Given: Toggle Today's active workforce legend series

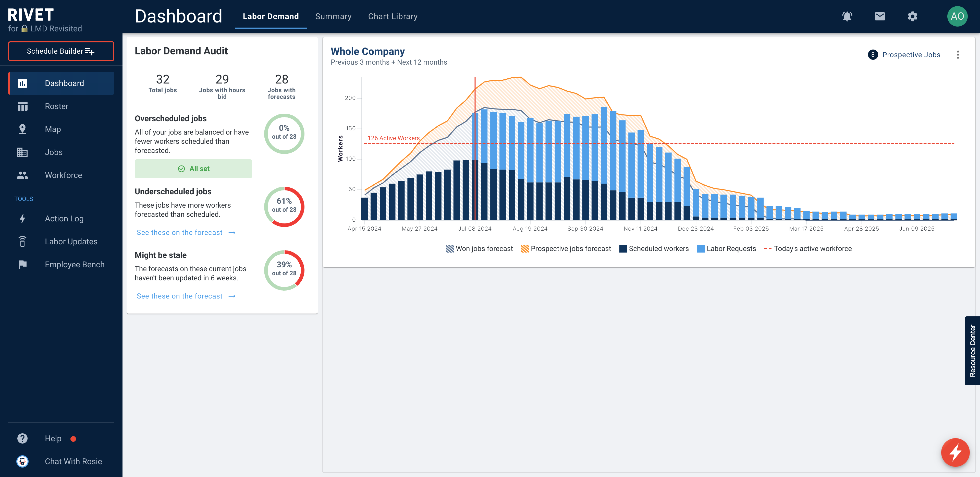Looking at the screenshot, I should pos(808,249).
